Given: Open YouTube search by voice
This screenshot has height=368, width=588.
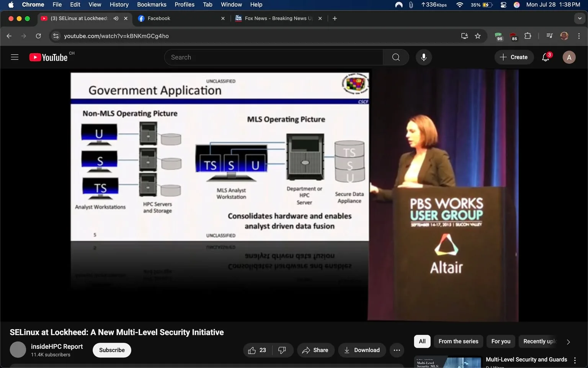Looking at the screenshot, I should [423, 57].
